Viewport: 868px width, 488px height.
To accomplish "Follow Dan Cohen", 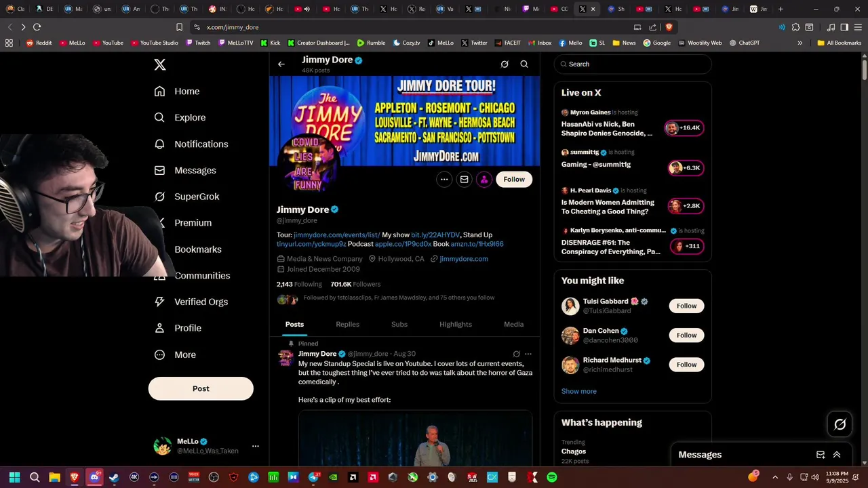I will 686,335.
